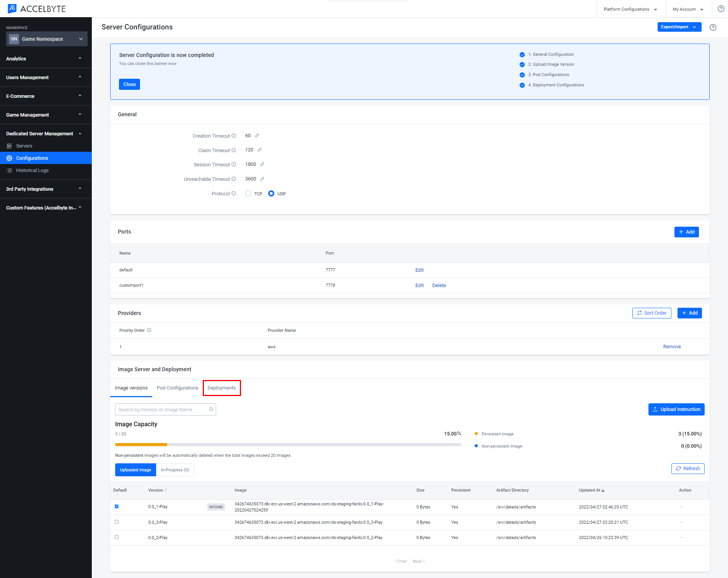Focus the Search by Version field
728x578 pixels.
coord(166,409)
